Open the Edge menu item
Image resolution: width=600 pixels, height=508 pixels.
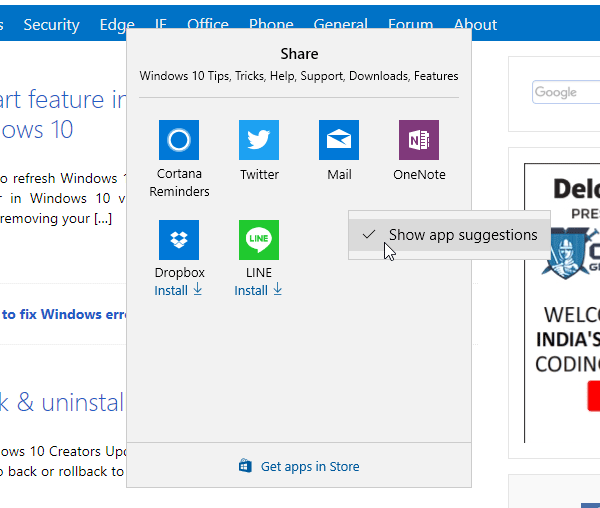[x=117, y=25]
